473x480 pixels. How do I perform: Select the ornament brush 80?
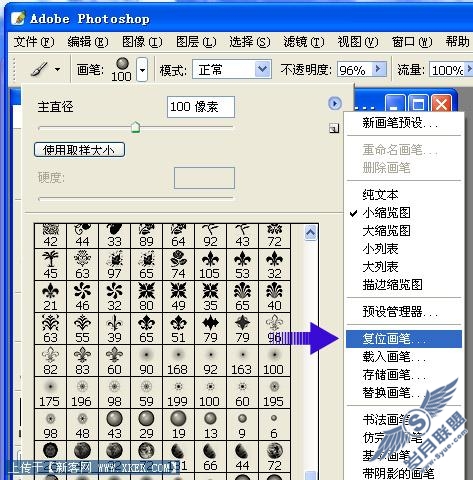point(146,297)
